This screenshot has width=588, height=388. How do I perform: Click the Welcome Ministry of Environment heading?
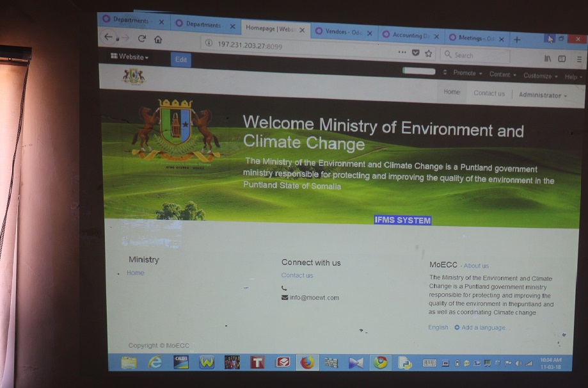coord(383,134)
